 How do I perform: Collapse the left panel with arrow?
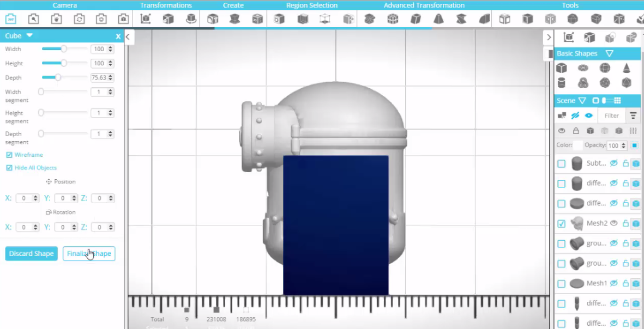(128, 36)
